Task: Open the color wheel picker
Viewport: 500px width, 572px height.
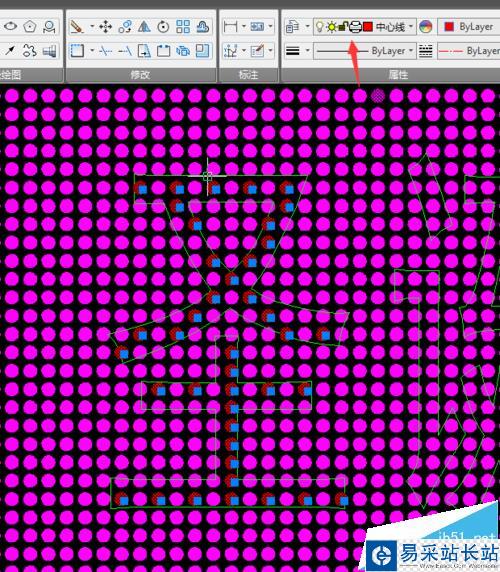Action: pos(425,27)
